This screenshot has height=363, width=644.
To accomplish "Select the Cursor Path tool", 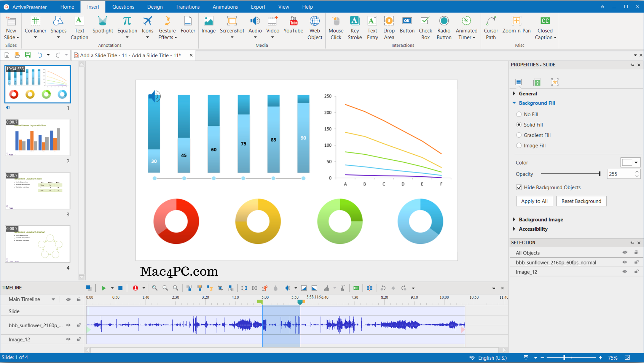I will point(490,27).
